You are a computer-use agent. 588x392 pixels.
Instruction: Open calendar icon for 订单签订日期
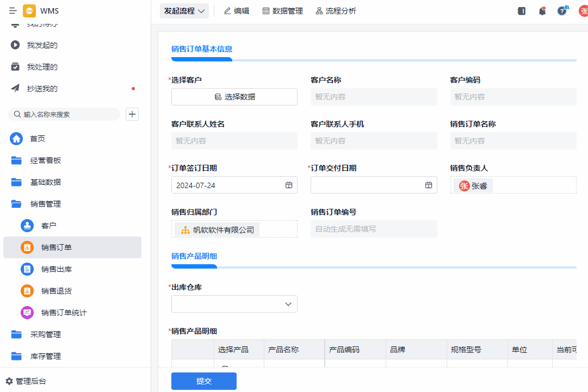[x=289, y=185]
